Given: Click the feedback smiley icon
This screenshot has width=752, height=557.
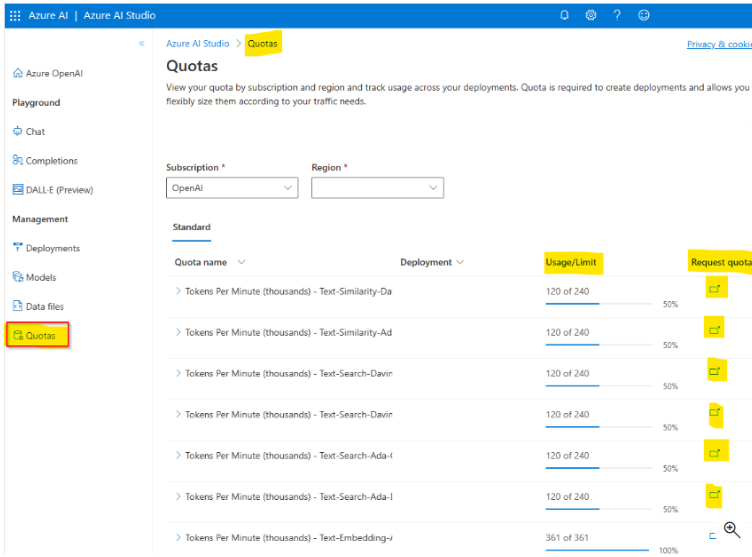Looking at the screenshot, I should (644, 15).
